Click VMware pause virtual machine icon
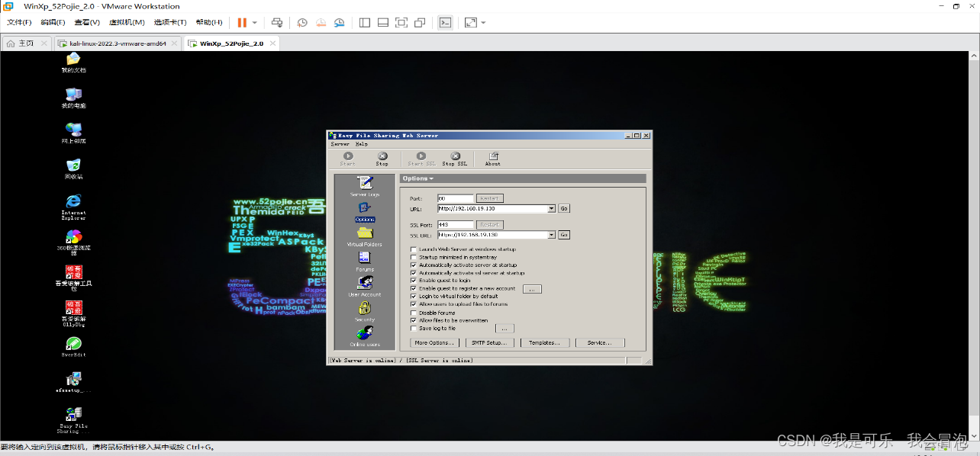This screenshot has height=456, width=980. pos(242,23)
